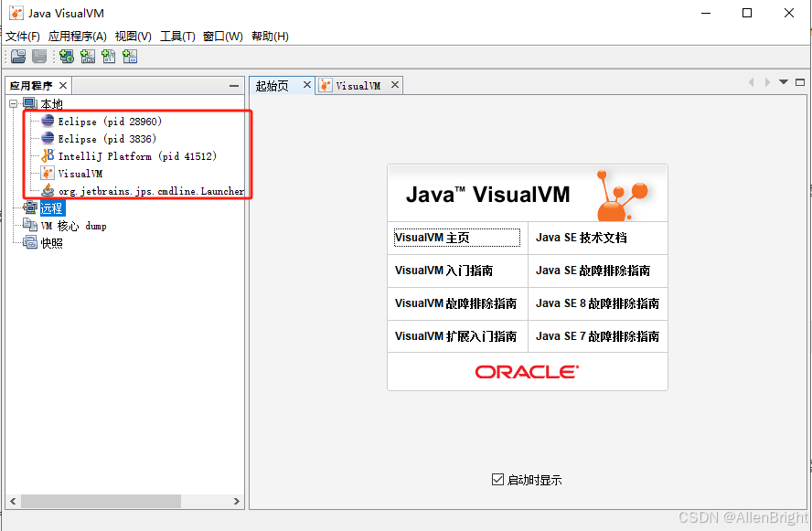812x531 pixels.
Task: Select the 远程 remote hosts icon
Action: click(x=30, y=207)
